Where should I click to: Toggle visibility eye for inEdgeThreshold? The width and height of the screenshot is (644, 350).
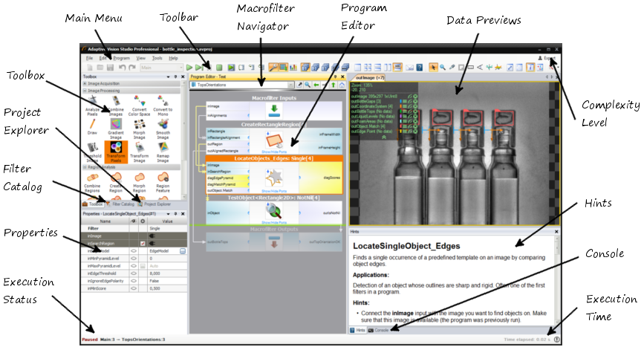click(x=134, y=273)
